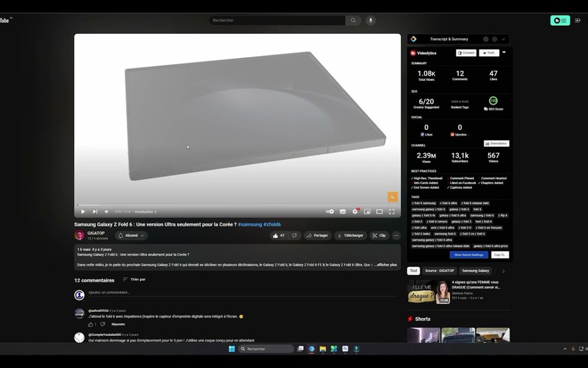This screenshot has height=368, width=588.
Task: Open the first Shorts thumbnail
Action: pyautogui.click(x=424, y=335)
